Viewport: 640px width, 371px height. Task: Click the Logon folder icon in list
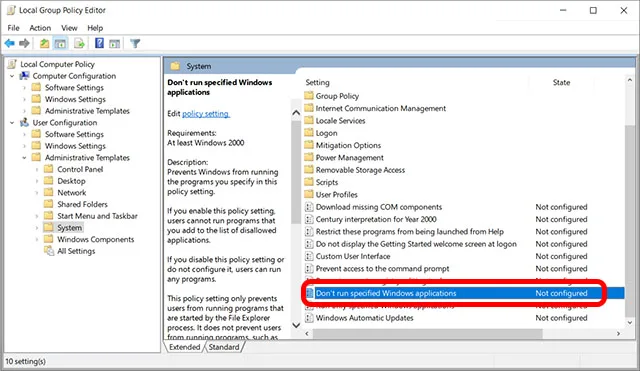pos(309,133)
